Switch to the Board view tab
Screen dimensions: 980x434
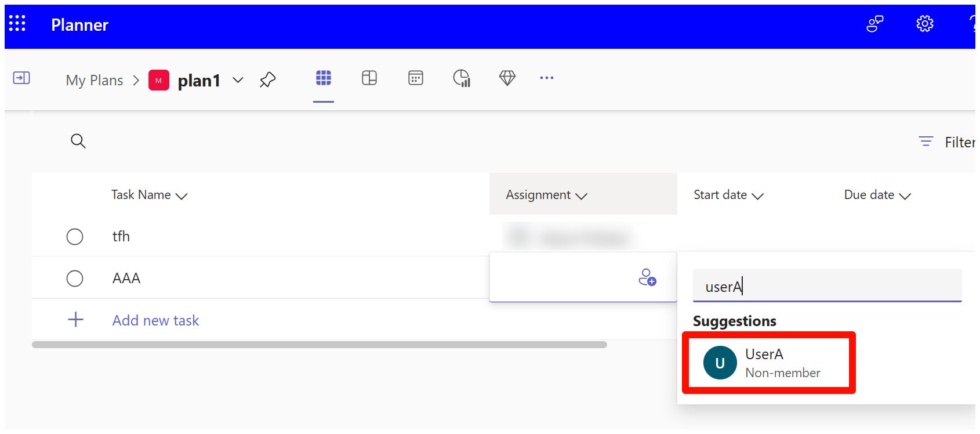coord(369,78)
